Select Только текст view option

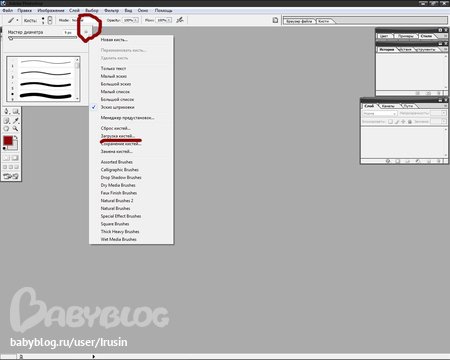113,68
